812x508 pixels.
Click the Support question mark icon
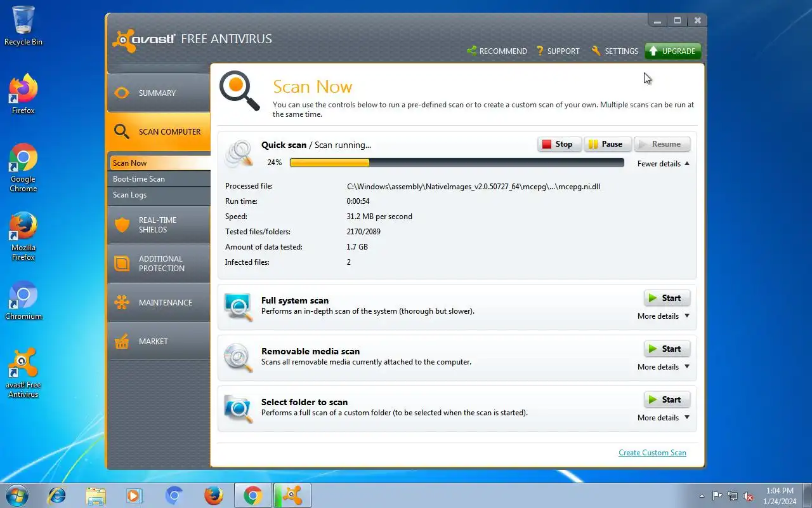(540, 51)
